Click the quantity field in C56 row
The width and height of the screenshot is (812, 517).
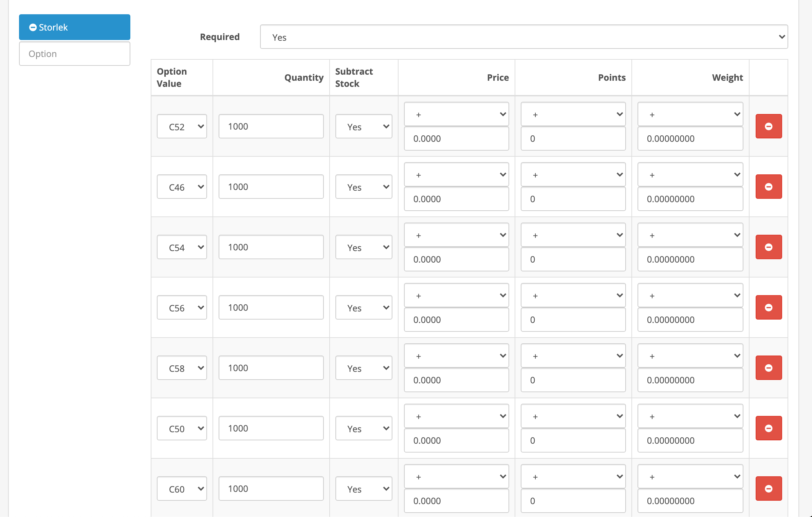point(271,307)
